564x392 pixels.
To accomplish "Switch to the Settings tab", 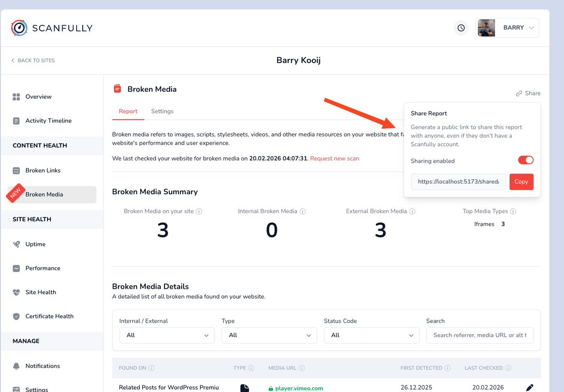I will [162, 111].
